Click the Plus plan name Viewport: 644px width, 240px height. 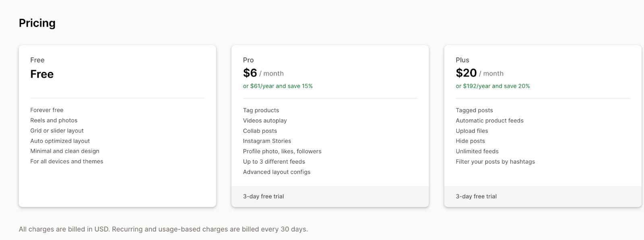[462, 60]
